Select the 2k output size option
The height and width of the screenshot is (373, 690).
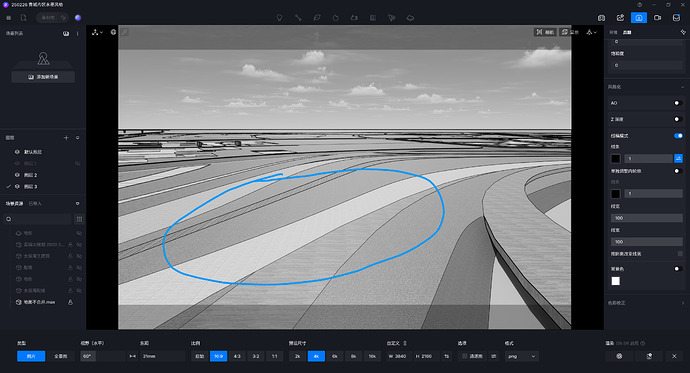click(x=297, y=356)
